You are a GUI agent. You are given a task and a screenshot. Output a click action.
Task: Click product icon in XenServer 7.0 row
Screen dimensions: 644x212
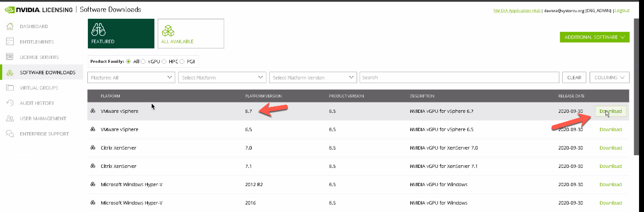(93, 148)
